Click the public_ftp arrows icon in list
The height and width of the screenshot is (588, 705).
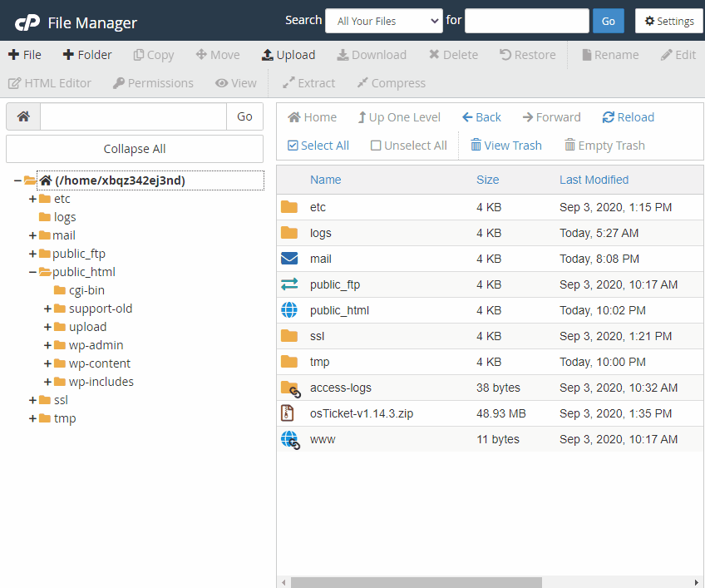point(289,284)
